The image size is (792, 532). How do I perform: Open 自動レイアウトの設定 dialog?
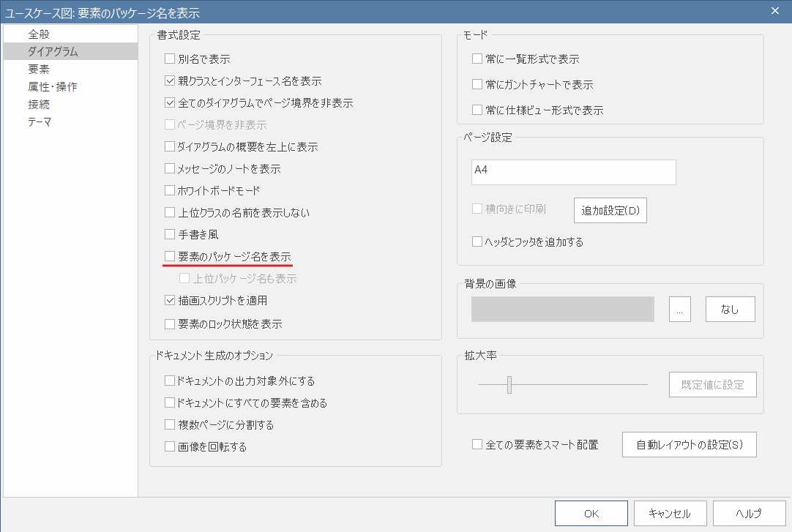point(689,443)
